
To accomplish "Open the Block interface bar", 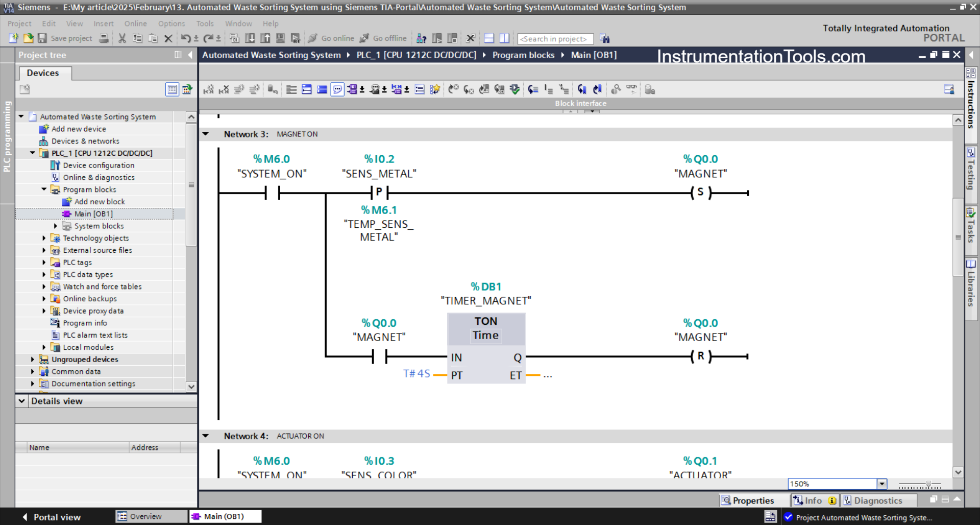I will pos(580,103).
